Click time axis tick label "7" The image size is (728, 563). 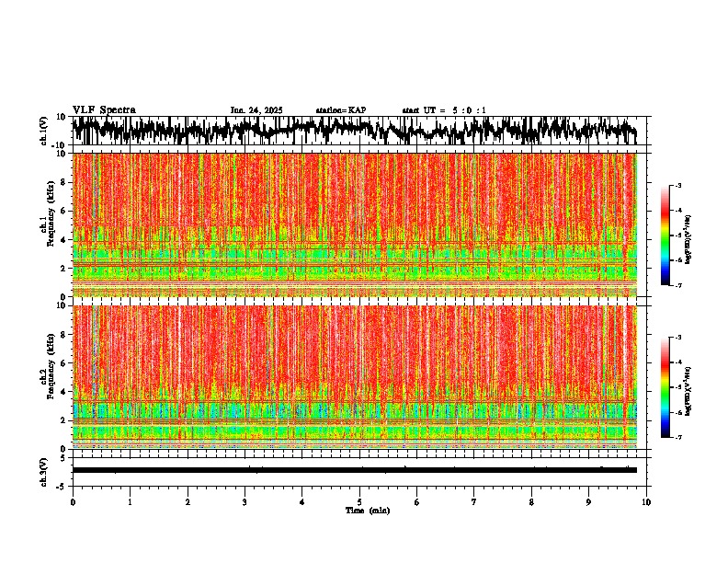point(474,502)
